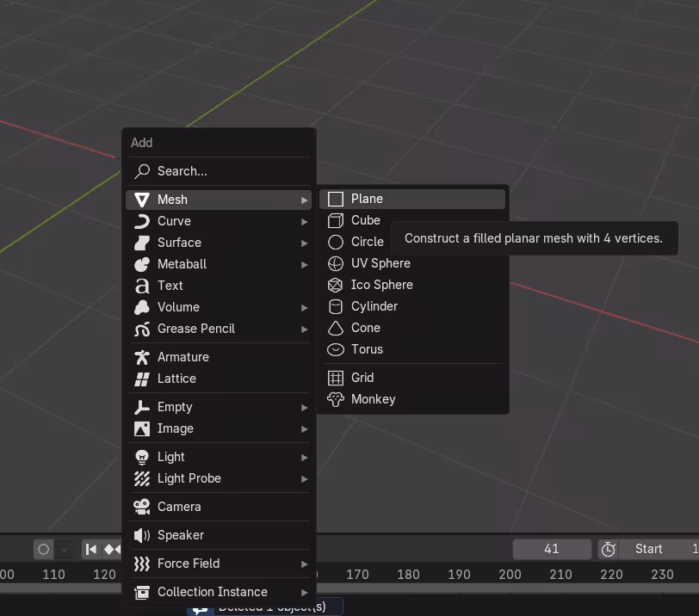699x616 pixels.
Task: Click the Image icon in Add menu
Action: pos(142,428)
